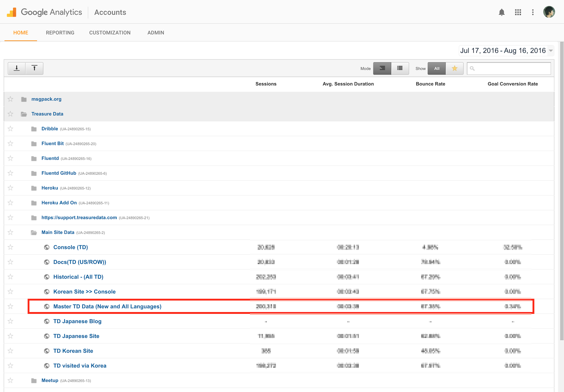Star the Treasure Data account
564x392 pixels.
click(11, 114)
